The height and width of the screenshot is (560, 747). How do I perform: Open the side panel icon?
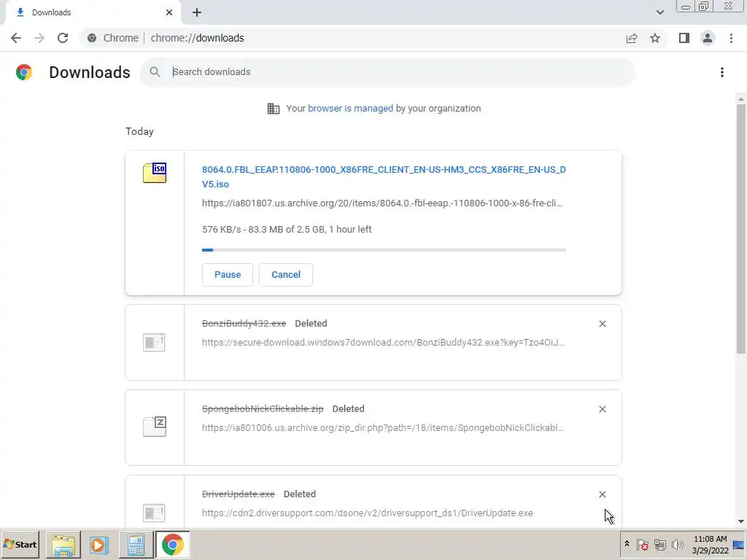click(x=684, y=38)
